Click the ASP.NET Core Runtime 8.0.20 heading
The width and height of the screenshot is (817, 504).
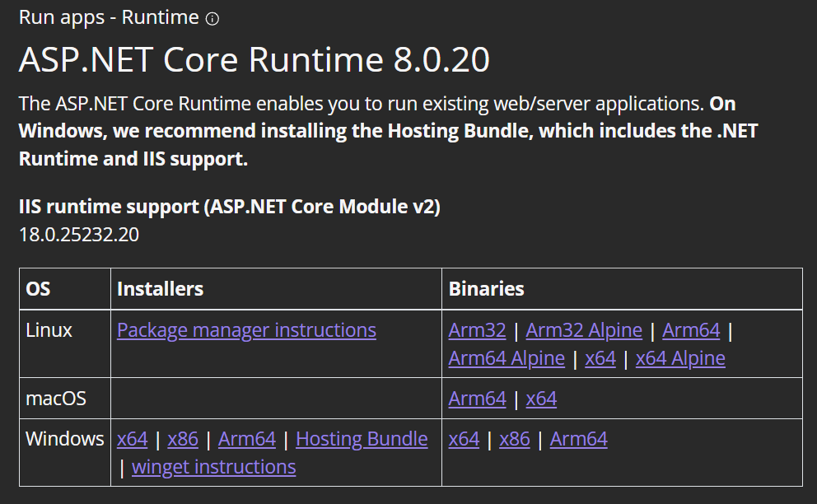(x=254, y=59)
